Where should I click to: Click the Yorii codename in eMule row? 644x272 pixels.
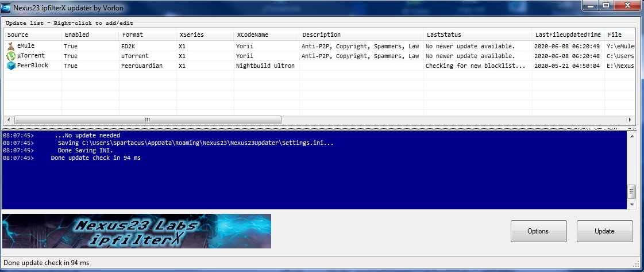(244, 46)
